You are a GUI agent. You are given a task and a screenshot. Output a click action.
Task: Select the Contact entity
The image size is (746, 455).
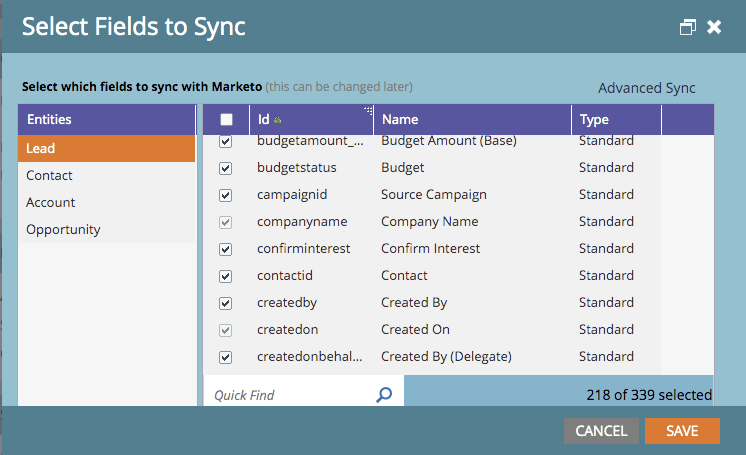[x=50, y=175]
